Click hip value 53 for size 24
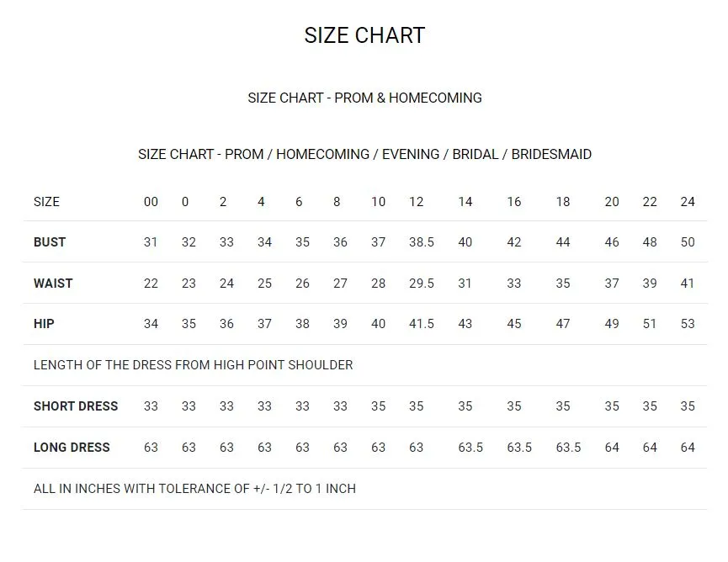728x562 pixels. click(688, 323)
